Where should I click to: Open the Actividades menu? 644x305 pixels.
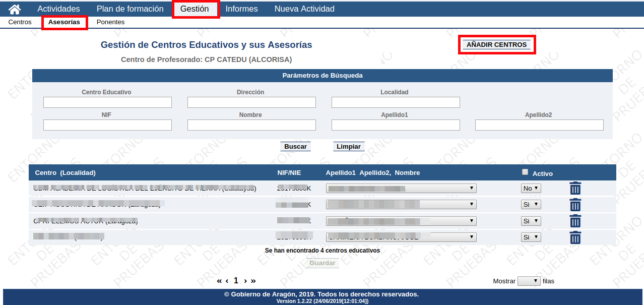[58, 9]
